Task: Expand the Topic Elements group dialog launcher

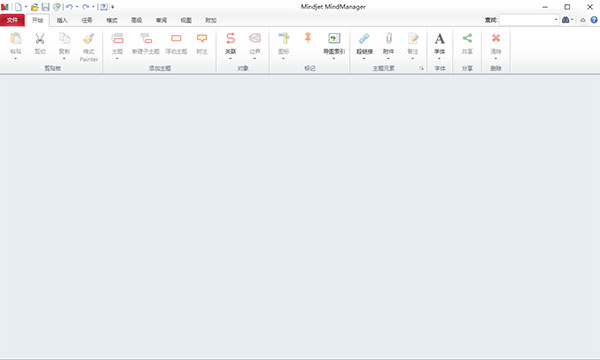Action: click(x=421, y=68)
